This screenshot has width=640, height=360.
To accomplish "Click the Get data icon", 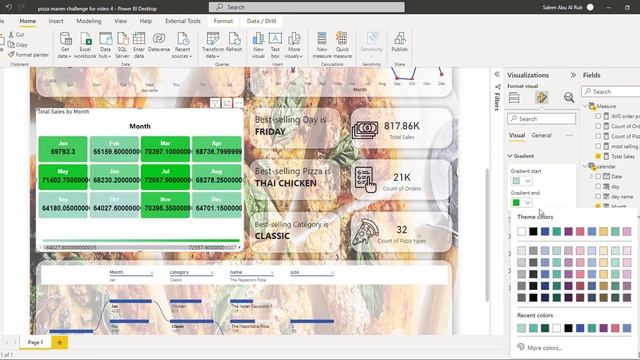I will point(65,39).
